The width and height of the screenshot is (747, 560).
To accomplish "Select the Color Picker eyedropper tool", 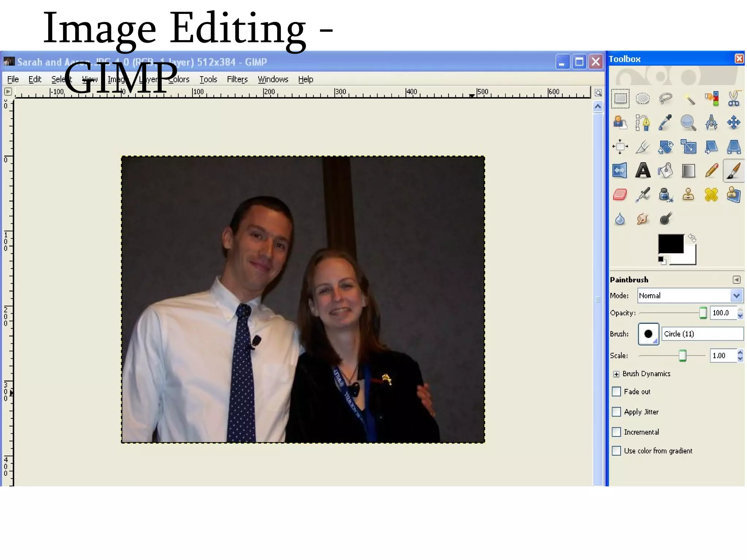I will (x=666, y=123).
